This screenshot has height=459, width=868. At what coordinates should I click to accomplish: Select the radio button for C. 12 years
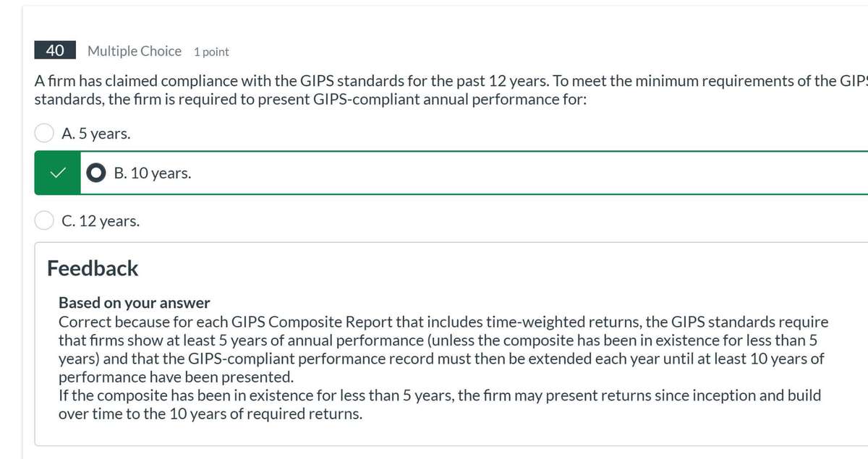[45, 220]
